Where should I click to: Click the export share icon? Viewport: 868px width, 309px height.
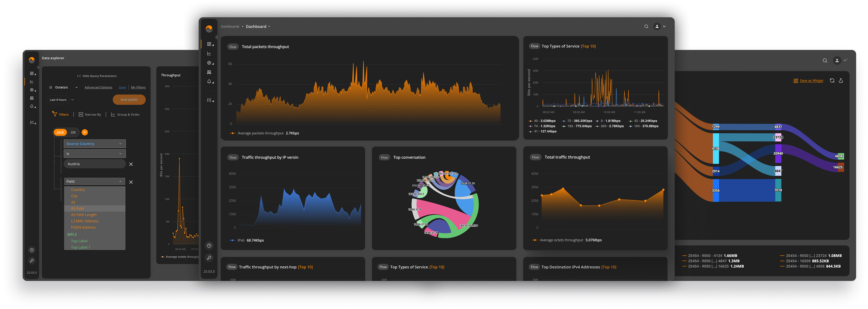pyautogui.click(x=841, y=81)
